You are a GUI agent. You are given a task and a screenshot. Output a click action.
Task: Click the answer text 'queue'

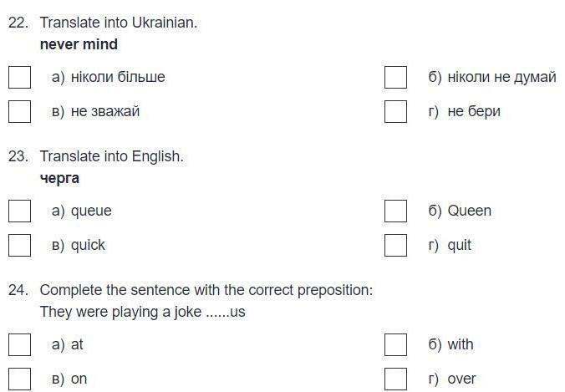pos(91,211)
